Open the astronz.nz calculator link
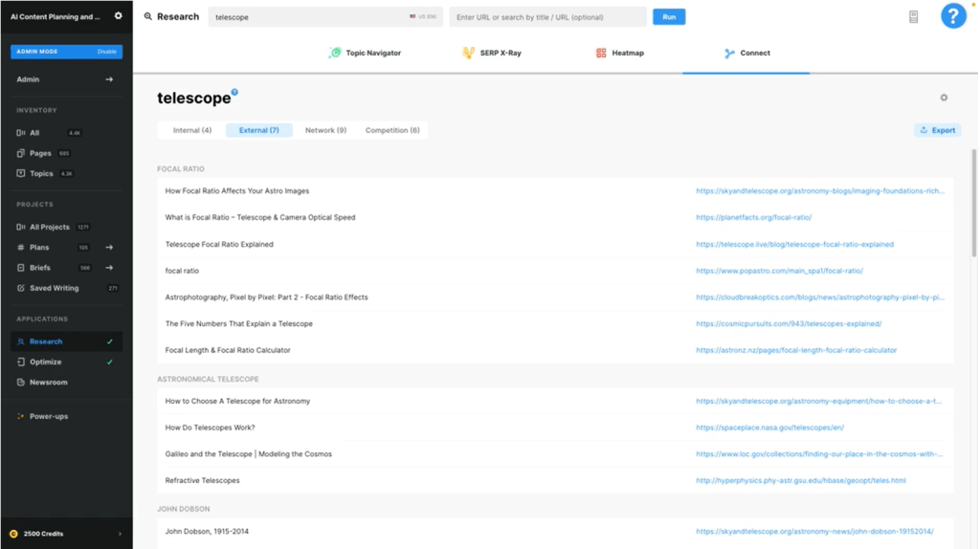Image resolution: width=980 pixels, height=549 pixels. pyautogui.click(x=796, y=350)
